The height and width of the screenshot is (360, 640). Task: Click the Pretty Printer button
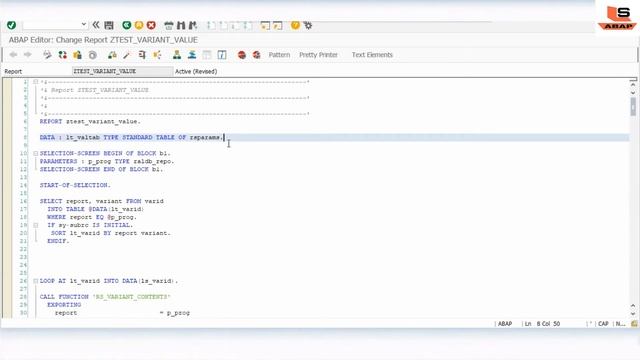pos(318,55)
